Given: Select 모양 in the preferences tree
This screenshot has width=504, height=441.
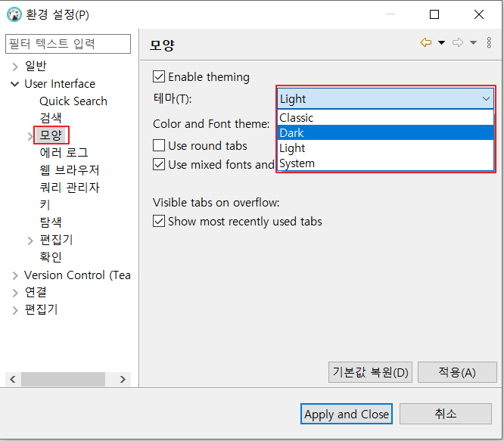Looking at the screenshot, I should 51,135.
